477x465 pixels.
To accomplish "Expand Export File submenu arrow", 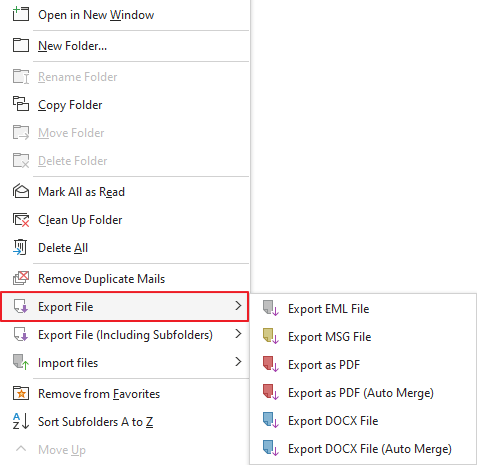I will coord(238,306).
